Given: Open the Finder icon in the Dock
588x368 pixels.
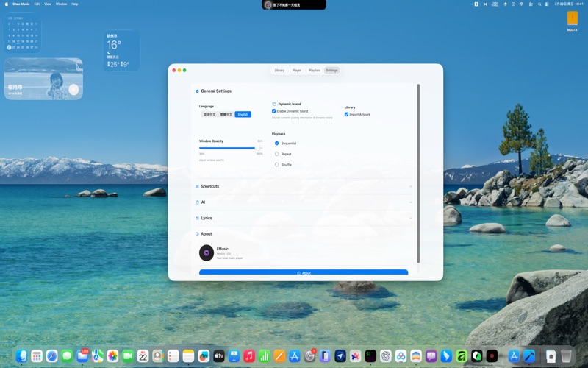Looking at the screenshot, I should pyautogui.click(x=22, y=356).
